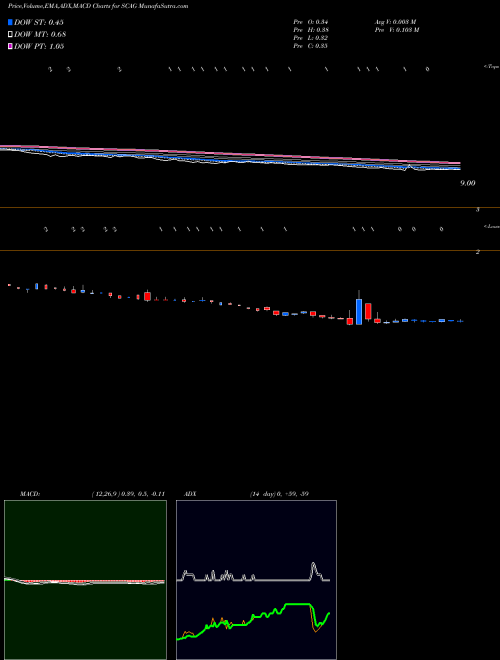Select the 'DOW MT: 0.68' legend label
500x660 pixels.
click(40, 35)
